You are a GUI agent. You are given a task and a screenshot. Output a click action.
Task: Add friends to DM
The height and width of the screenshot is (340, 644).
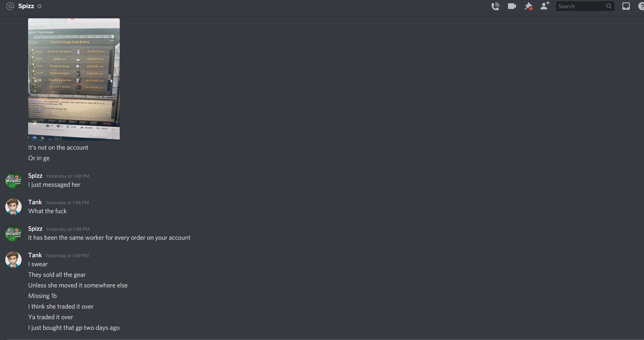click(x=545, y=6)
